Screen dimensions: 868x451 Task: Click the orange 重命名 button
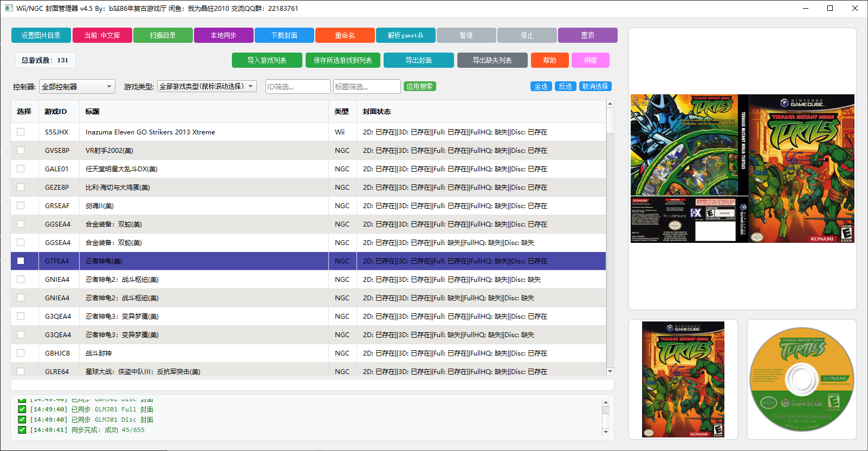tap(345, 35)
